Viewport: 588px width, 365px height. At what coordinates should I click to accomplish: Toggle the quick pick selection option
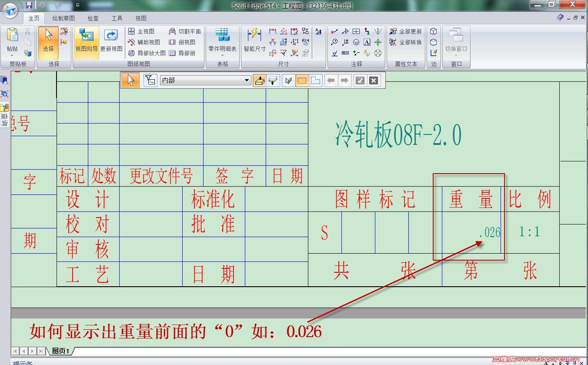click(x=288, y=80)
